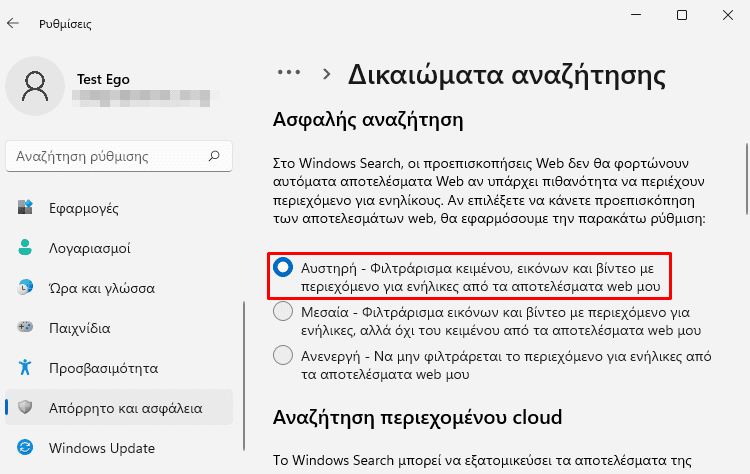Click the Παιχνίδια gaming icon
The width and height of the screenshot is (750, 474).
pos(26,328)
